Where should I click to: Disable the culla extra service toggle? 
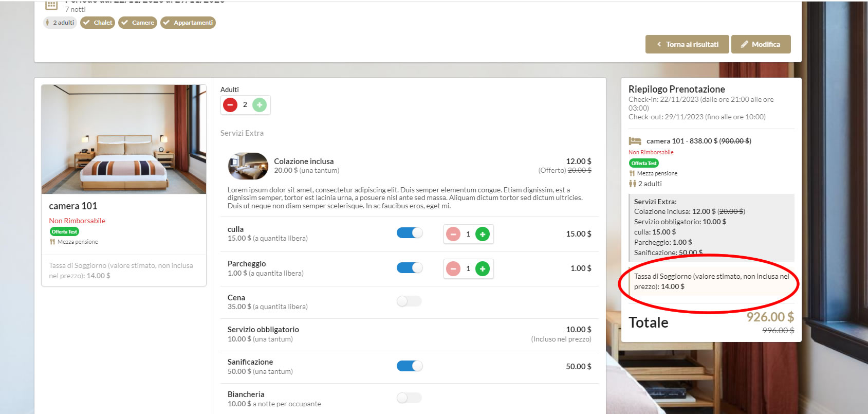(410, 233)
